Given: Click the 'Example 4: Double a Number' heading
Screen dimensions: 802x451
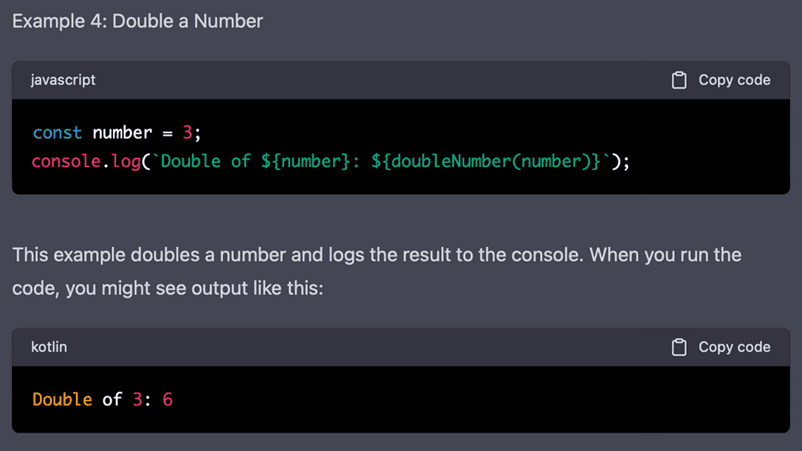Looking at the screenshot, I should click(138, 21).
